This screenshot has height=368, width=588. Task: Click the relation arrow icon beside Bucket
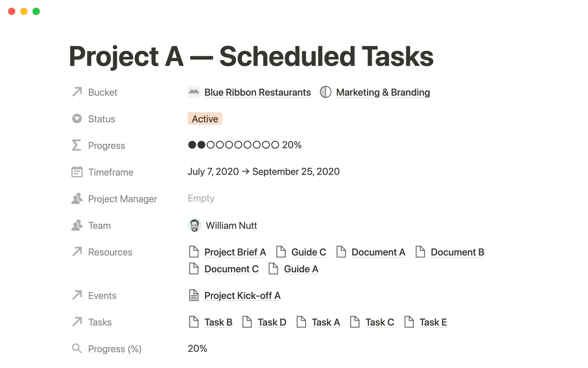[x=77, y=92]
